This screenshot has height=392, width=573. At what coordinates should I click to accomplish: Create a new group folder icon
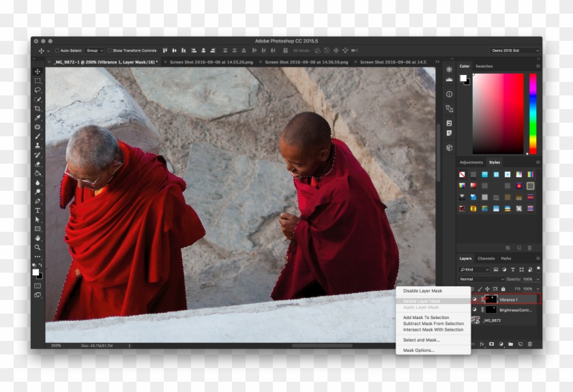coord(511,344)
